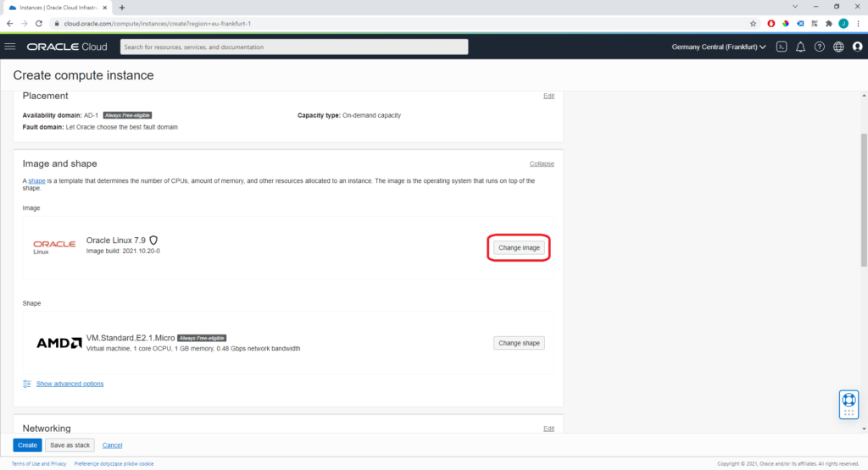The image size is (868, 470).
Task: Click the VM.Standard.E2.1.Micro shape name
Action: (x=130, y=338)
